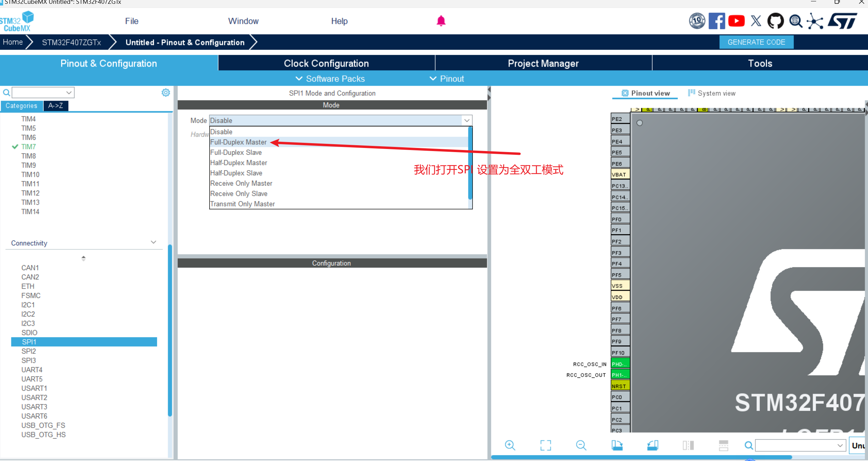Expand the Software Packs menu

pos(330,79)
